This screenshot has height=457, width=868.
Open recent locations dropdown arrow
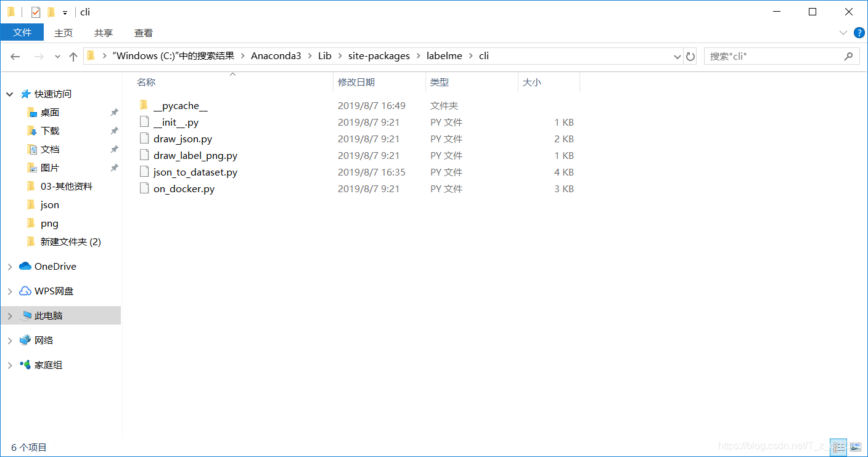pos(57,56)
